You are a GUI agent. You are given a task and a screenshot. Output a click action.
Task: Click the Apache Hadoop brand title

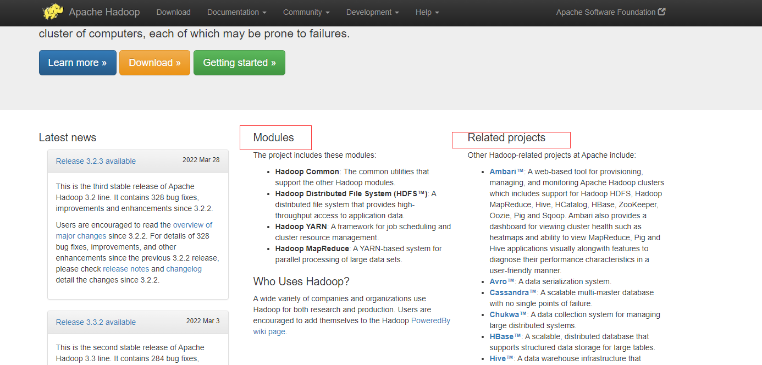coord(104,12)
